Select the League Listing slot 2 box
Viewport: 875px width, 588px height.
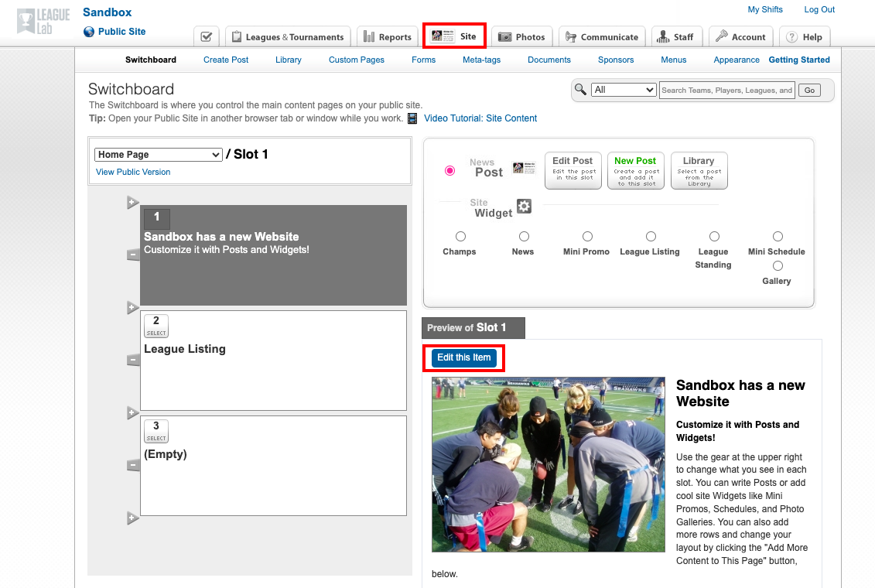point(273,361)
